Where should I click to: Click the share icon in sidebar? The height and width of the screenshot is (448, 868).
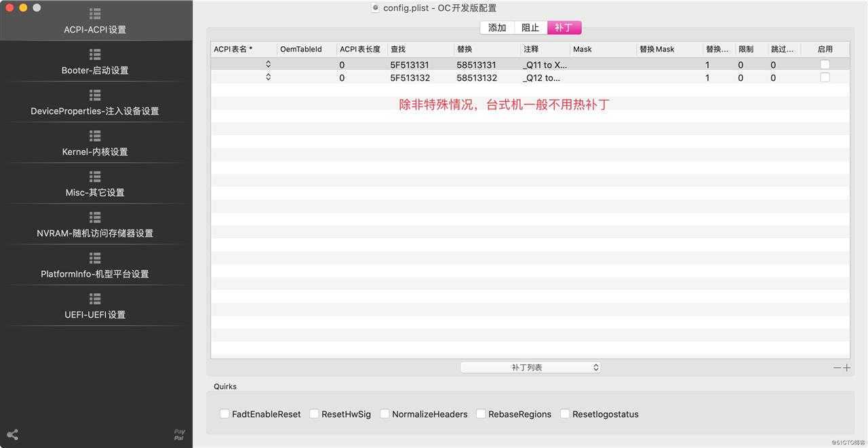[x=12, y=434]
